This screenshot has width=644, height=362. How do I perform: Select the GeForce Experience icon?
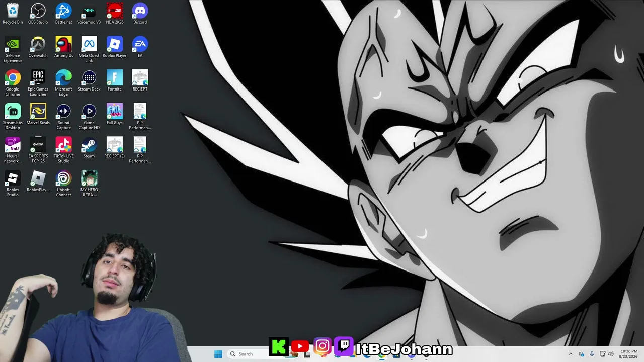tap(13, 49)
